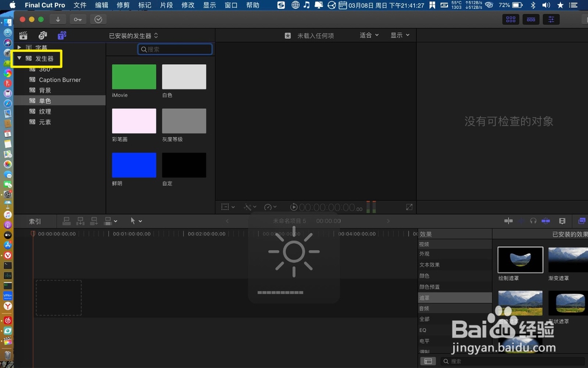Open the transform tool dropdown in viewer
The image size is (588, 368).
click(x=228, y=207)
